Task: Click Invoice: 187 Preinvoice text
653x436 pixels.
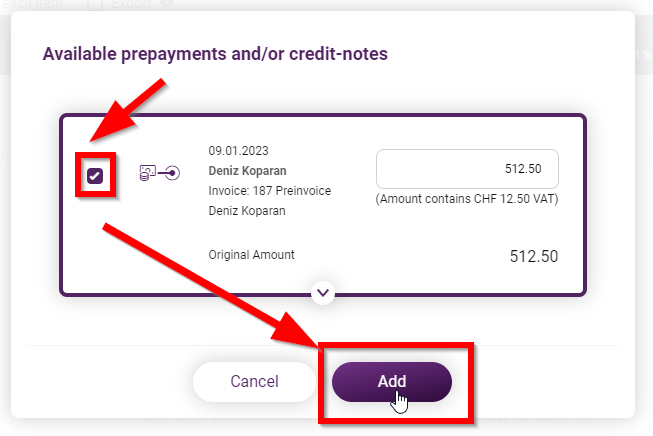Action: [x=270, y=191]
